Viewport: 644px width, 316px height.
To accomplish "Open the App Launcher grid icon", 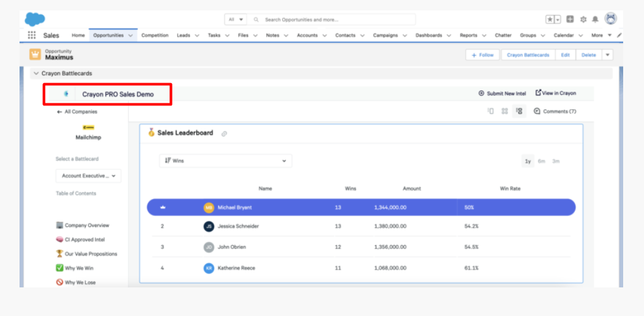I will 32,35.
